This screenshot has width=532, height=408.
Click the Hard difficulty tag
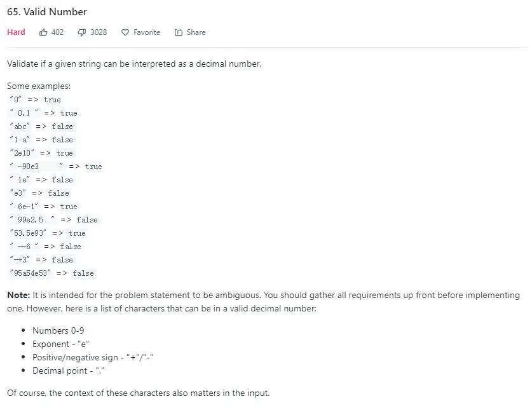coord(16,32)
